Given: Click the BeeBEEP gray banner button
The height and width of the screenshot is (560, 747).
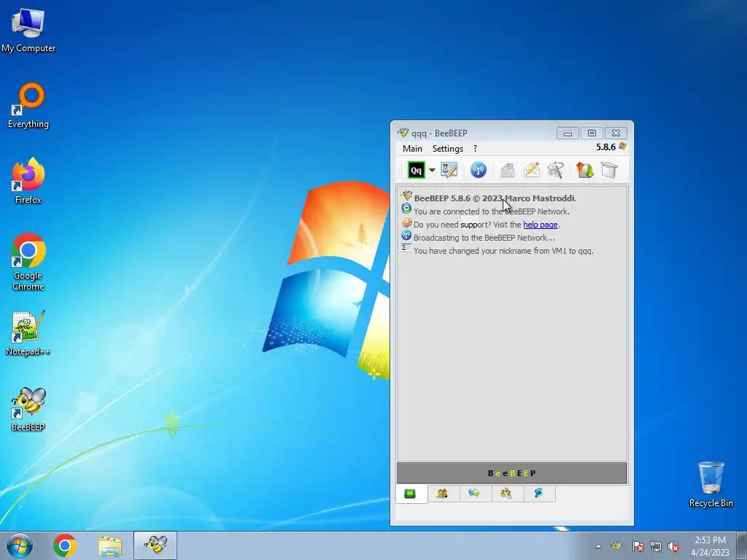Looking at the screenshot, I should coord(511,473).
